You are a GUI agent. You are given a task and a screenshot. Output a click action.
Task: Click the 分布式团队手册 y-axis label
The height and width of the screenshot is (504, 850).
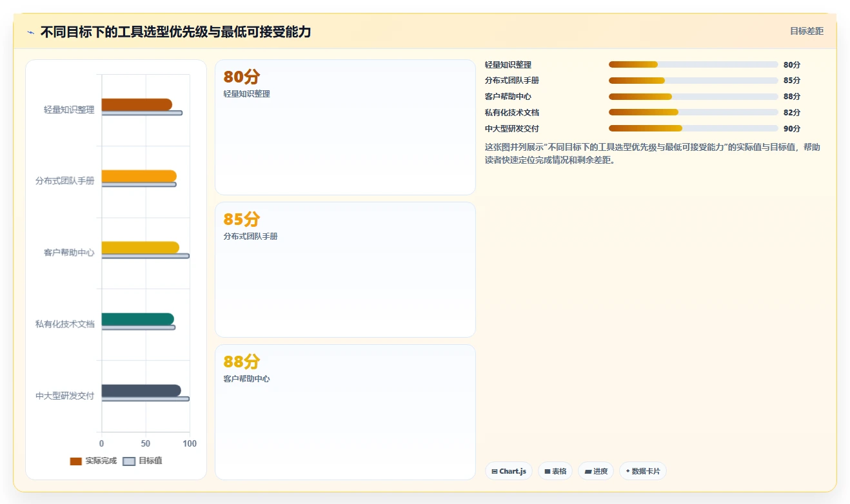[65, 181]
